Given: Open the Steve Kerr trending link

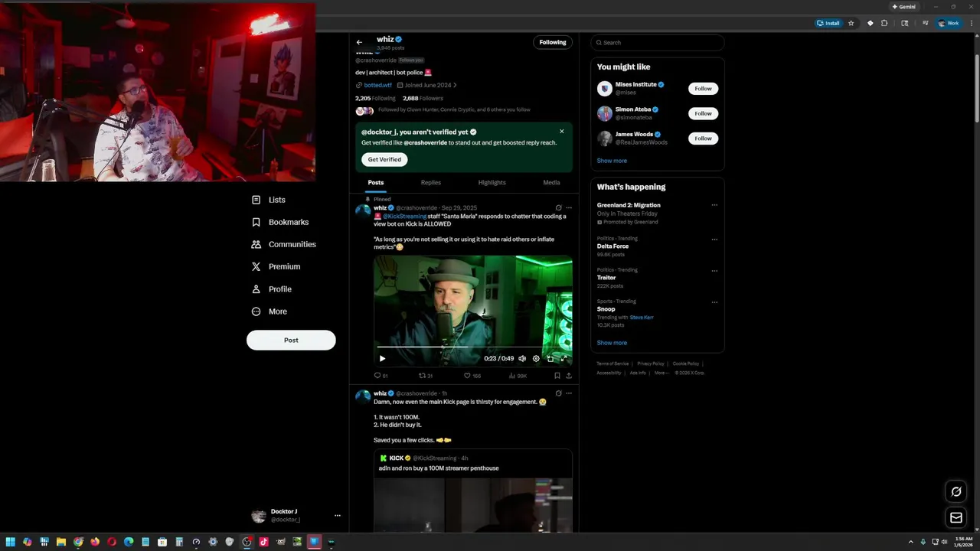Looking at the screenshot, I should (642, 318).
